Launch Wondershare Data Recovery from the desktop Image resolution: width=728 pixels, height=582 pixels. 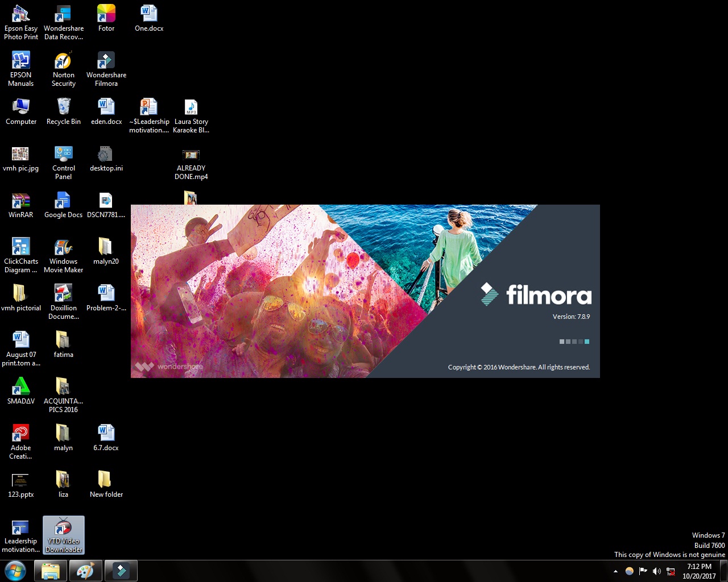[x=64, y=23]
